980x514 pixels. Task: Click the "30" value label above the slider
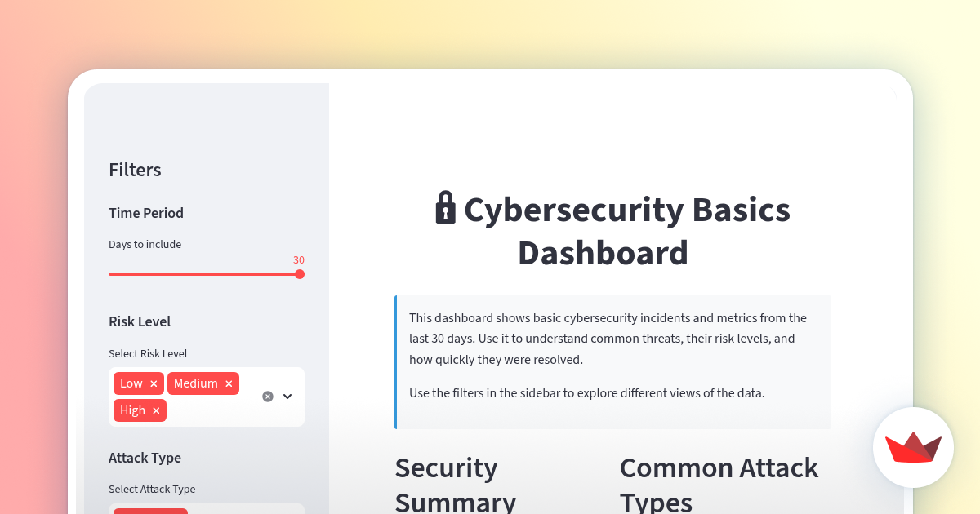tap(299, 260)
